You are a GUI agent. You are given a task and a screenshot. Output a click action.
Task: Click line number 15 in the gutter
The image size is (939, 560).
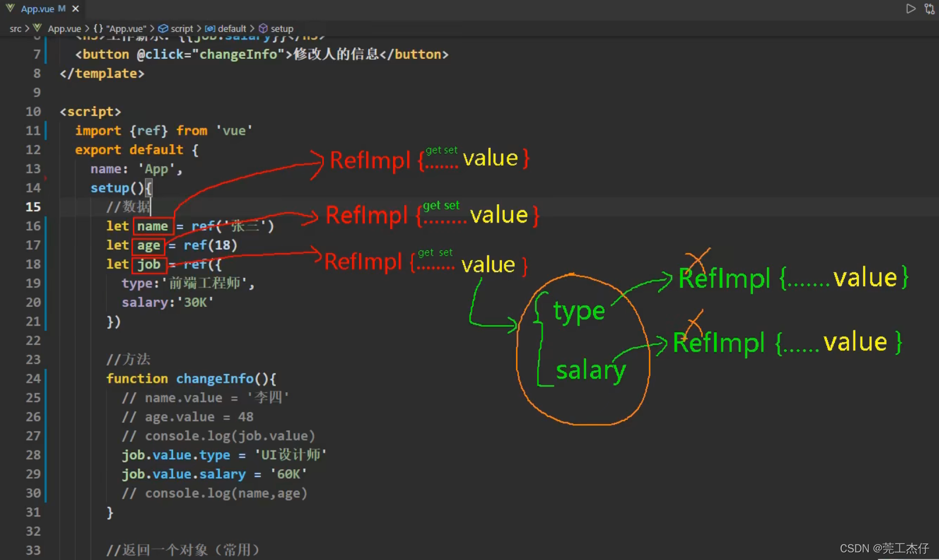pos(33,207)
